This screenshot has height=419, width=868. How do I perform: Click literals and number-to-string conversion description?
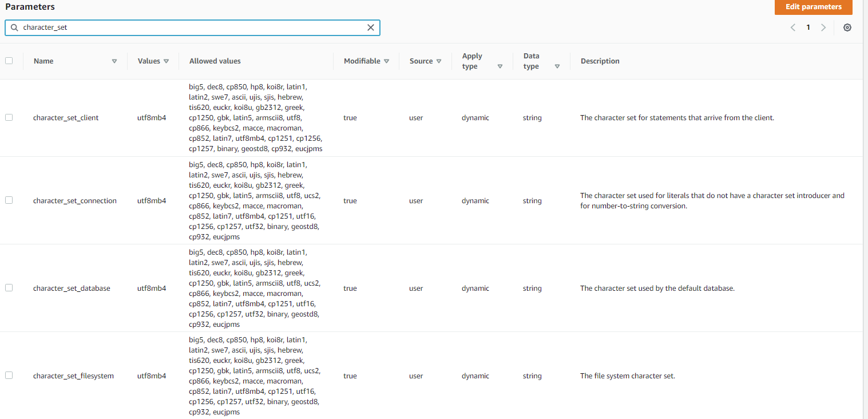(x=712, y=200)
